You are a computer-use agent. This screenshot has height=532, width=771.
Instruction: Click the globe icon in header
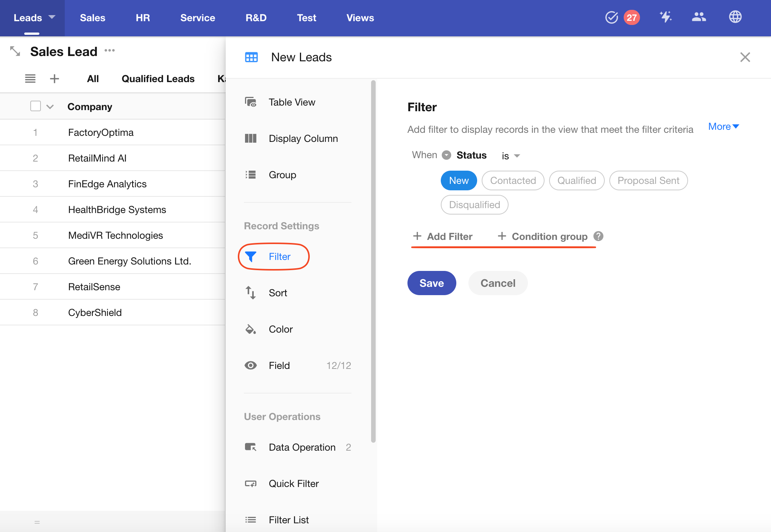pos(735,17)
